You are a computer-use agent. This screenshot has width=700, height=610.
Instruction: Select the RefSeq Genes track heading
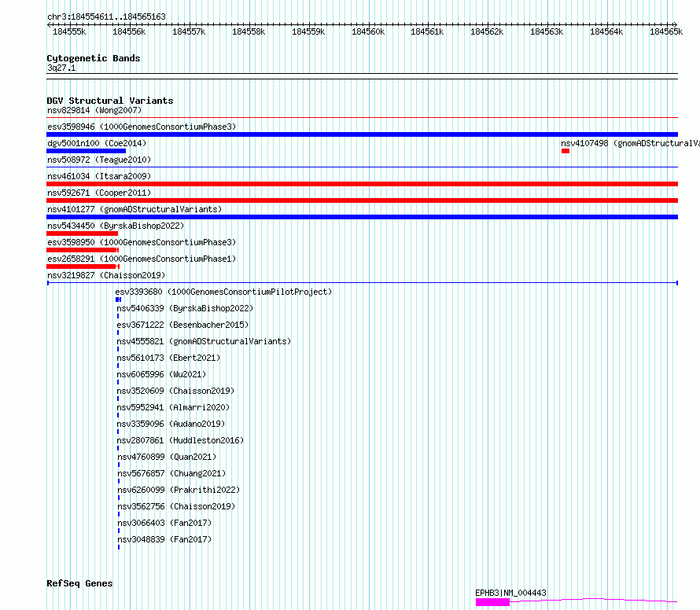coord(79,583)
